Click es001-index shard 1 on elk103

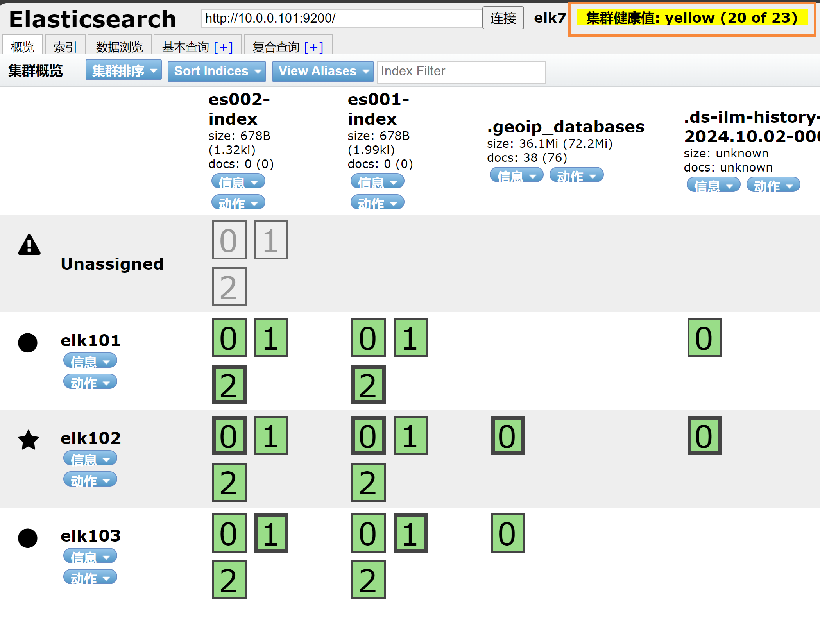410,533
